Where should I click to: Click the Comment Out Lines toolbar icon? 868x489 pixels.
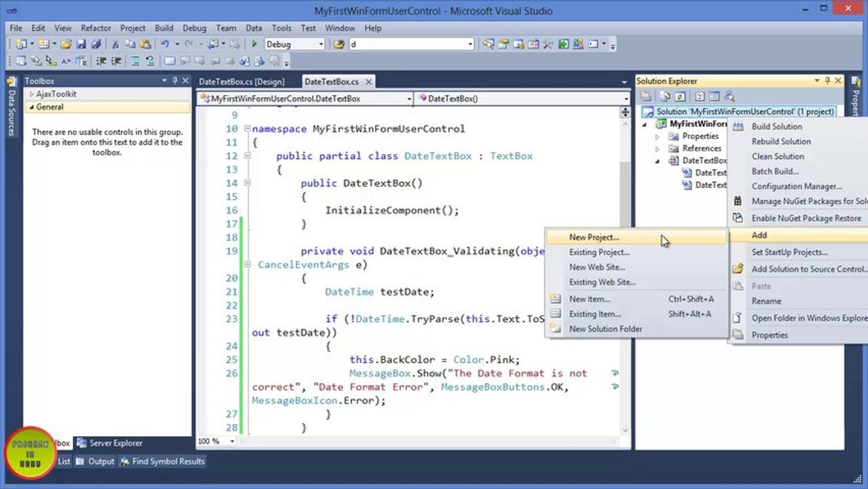[x=135, y=61]
